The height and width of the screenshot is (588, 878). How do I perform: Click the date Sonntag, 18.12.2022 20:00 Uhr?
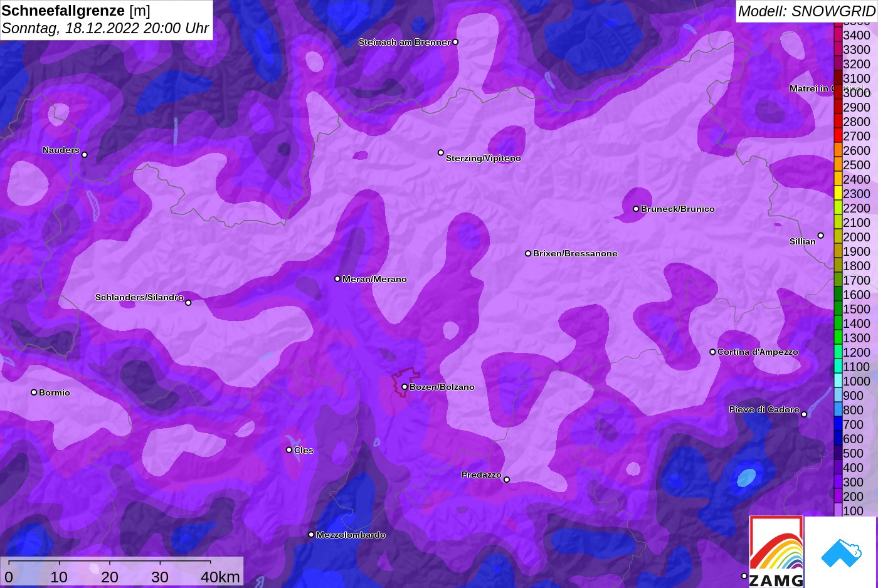coord(105,28)
